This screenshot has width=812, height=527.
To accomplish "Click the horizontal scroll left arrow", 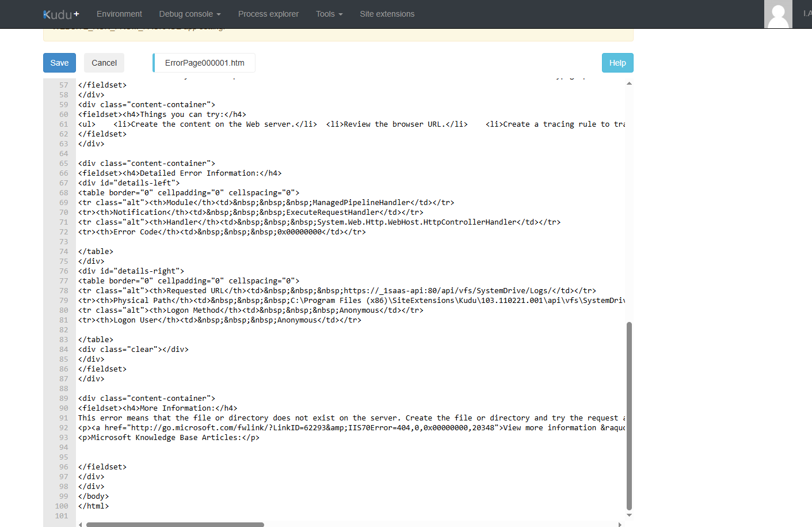I will 81,525.
